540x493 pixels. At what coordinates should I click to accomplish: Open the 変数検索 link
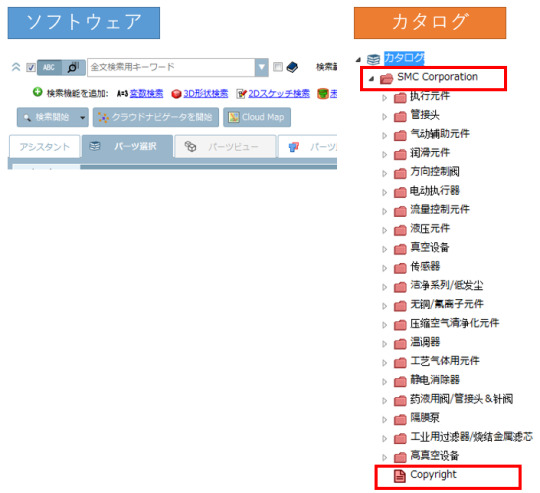pyautogui.click(x=146, y=93)
